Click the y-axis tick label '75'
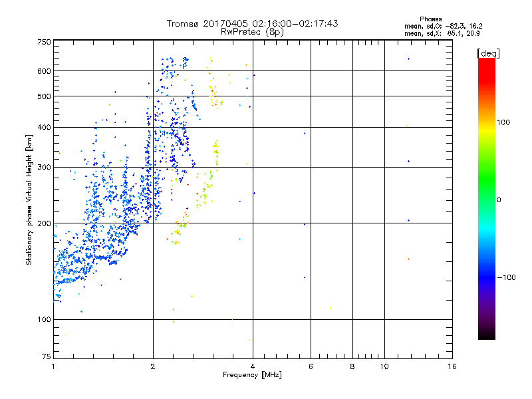This screenshot has width=532, height=399. [47, 356]
